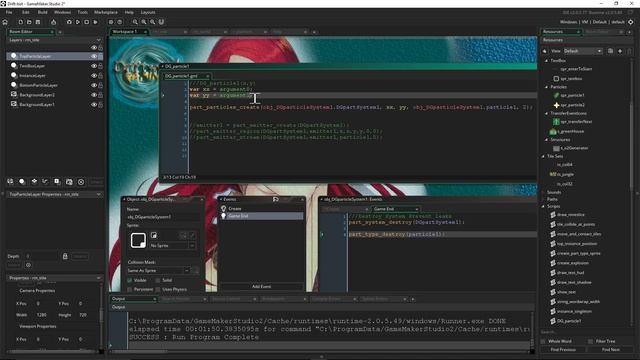Create a new path layer in Room Editor
640x360 pixels.
(45, 182)
